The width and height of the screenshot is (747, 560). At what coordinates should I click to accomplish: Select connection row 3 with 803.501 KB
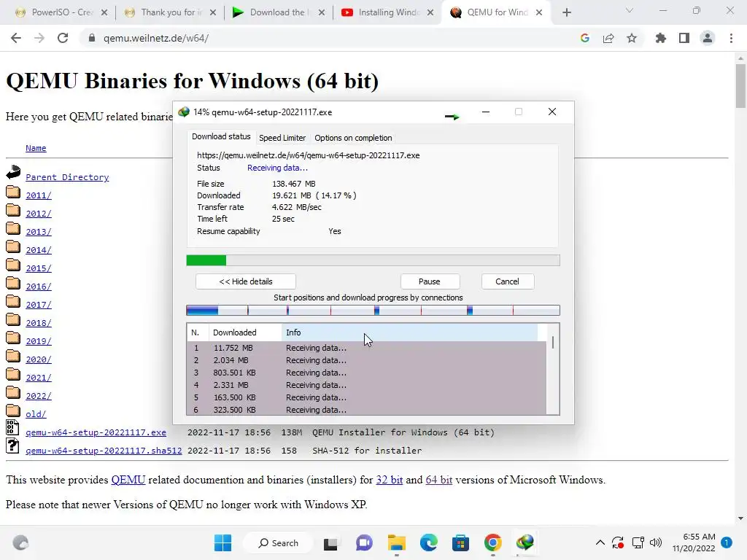[367, 373]
